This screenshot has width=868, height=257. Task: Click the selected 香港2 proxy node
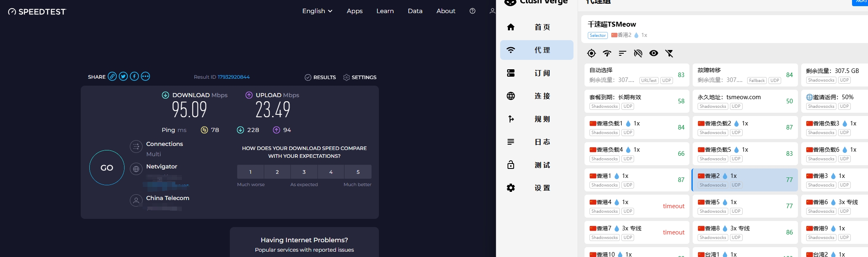[745, 180]
